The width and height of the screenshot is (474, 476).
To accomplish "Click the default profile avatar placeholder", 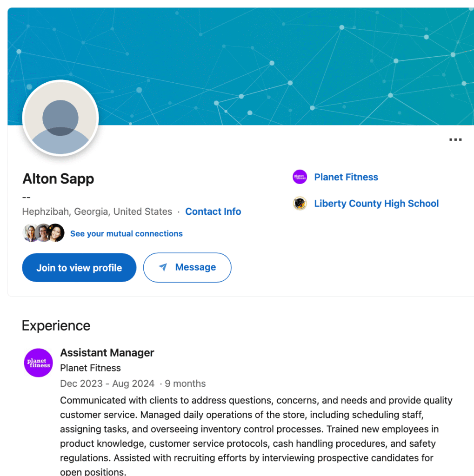I will (x=60, y=118).
